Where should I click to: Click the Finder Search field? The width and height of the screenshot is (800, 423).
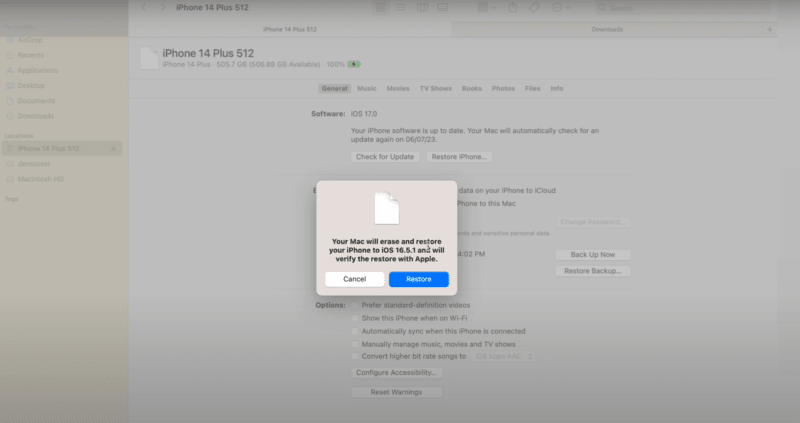(x=684, y=8)
